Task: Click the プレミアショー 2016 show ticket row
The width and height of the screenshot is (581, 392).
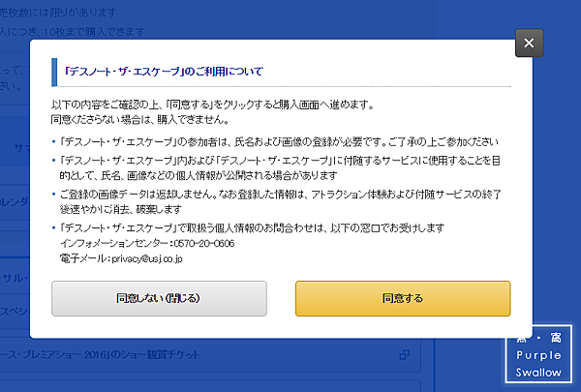Action: coord(210,354)
